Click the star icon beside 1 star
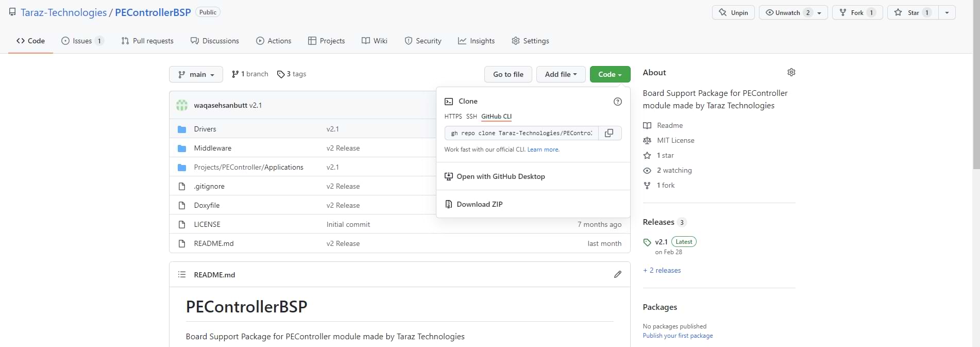980x347 pixels. 647,155
